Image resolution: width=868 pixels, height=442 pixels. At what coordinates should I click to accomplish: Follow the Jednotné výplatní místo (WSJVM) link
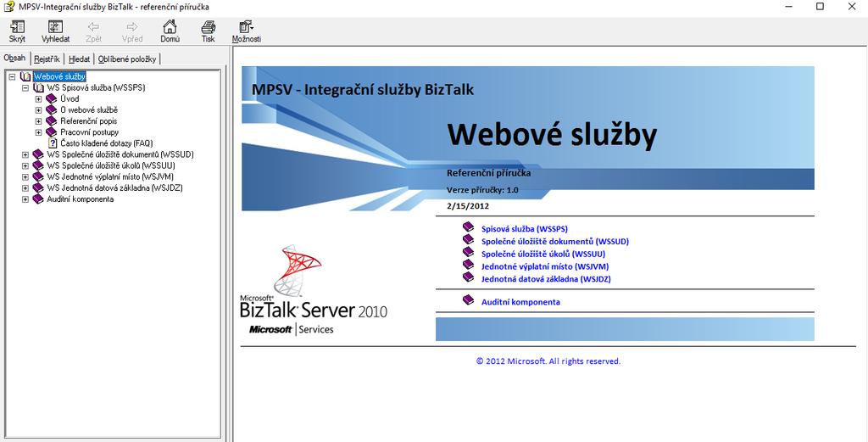point(545,266)
